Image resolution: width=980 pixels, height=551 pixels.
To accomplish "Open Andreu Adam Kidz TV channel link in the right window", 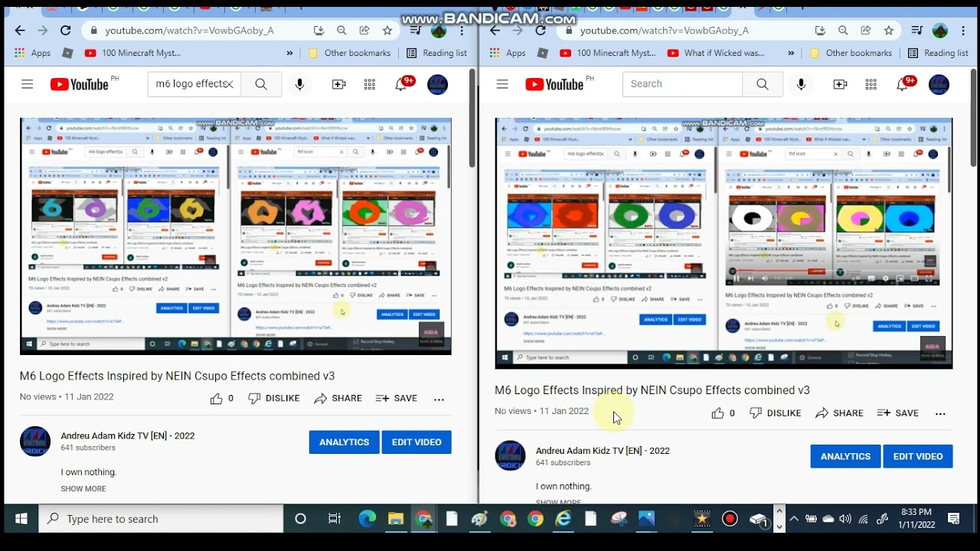I will [x=603, y=451].
